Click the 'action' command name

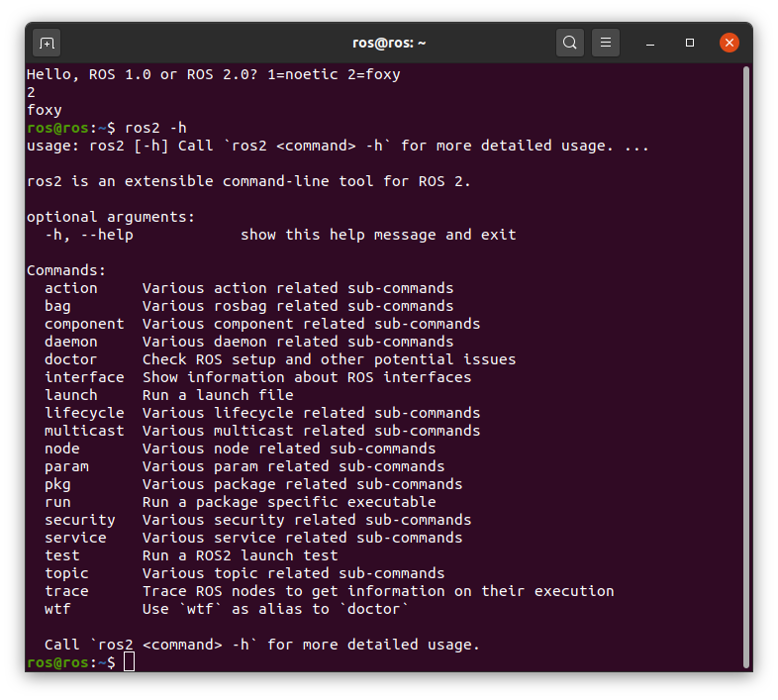(71, 288)
